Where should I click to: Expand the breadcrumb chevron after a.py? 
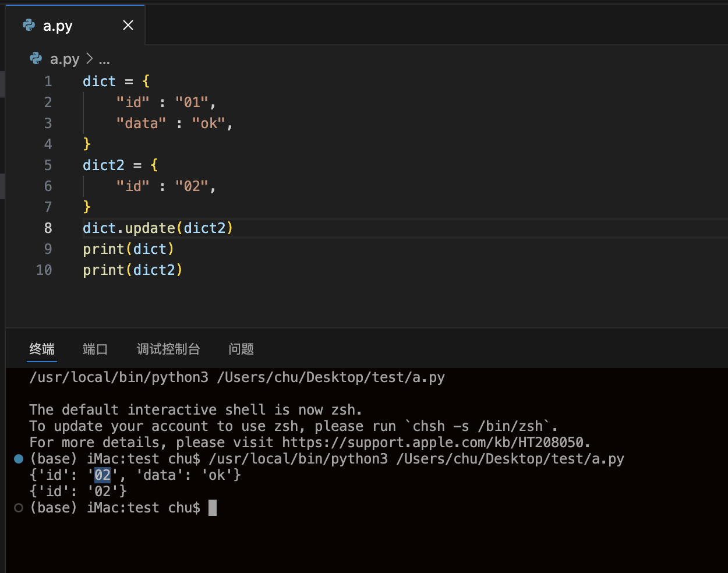click(x=89, y=59)
